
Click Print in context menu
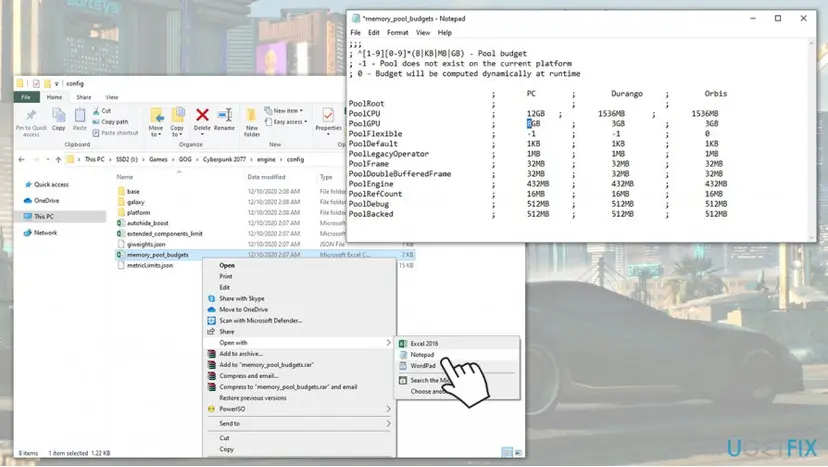click(x=225, y=276)
